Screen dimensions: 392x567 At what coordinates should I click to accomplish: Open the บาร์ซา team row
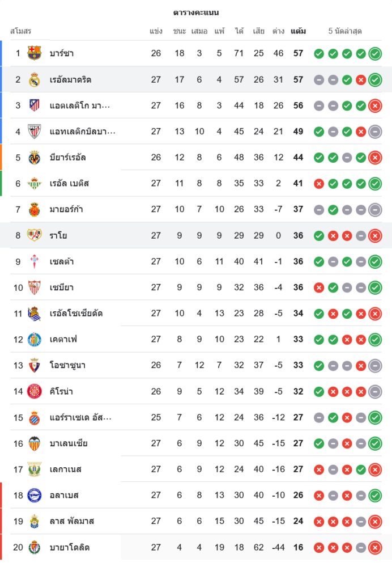coord(62,53)
